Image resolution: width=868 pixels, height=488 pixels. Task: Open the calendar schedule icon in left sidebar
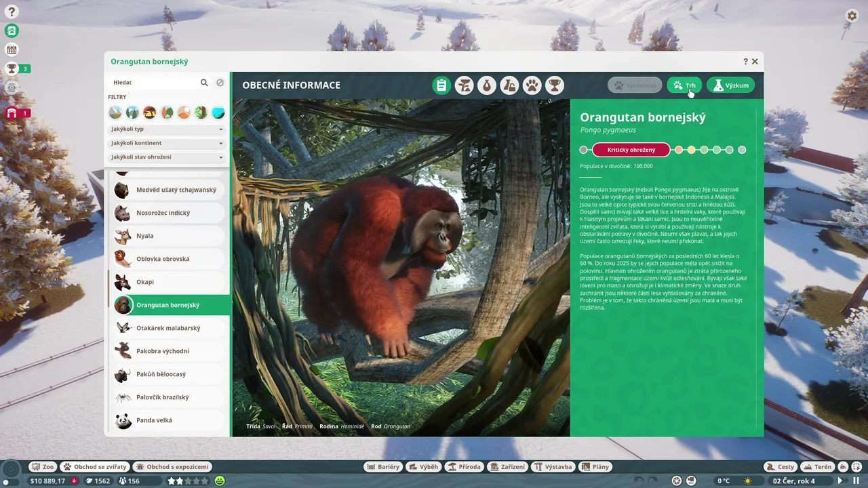point(12,49)
